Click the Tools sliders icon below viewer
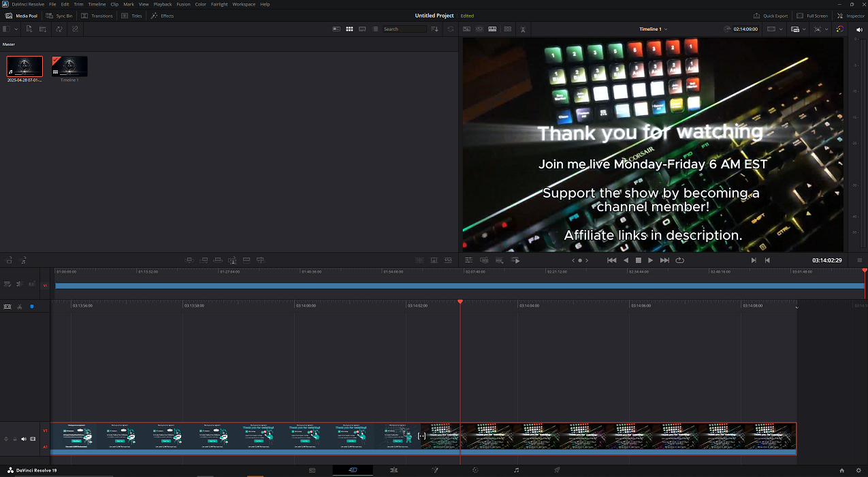868x477 pixels. click(x=468, y=260)
